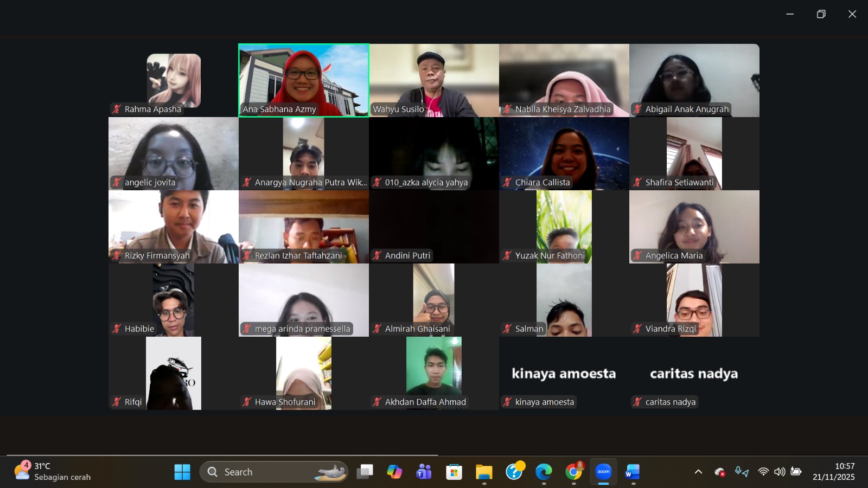Click the muted mic icon on Rifqi's tile
Image resolution: width=868 pixels, height=488 pixels.
[x=117, y=402]
